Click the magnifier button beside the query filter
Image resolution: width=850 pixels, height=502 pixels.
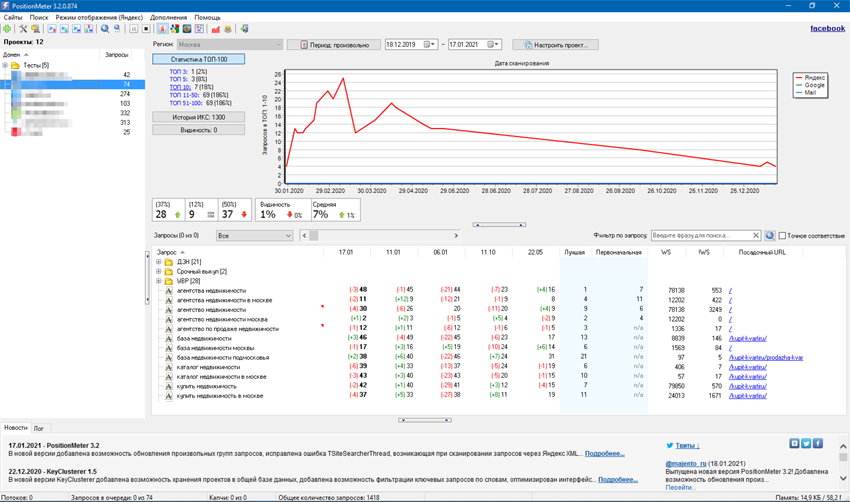click(x=770, y=235)
